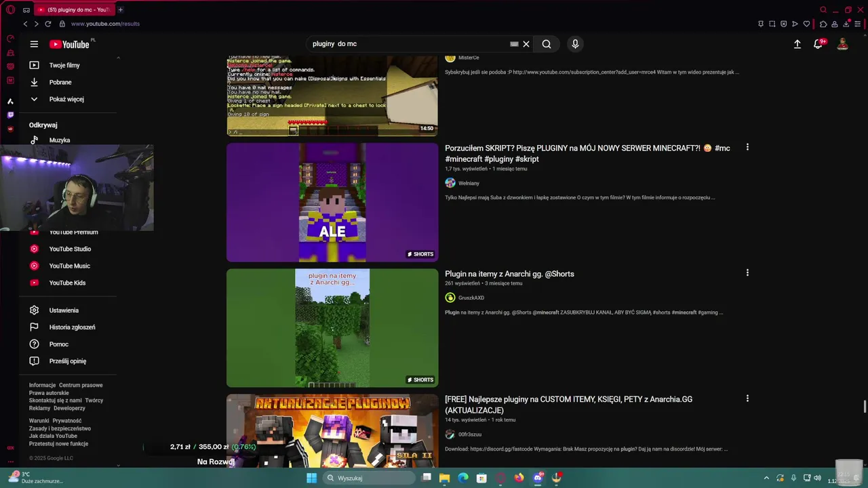Viewport: 868px width, 488px height.
Task: Show hidden system tray icons
Action: click(x=766, y=478)
